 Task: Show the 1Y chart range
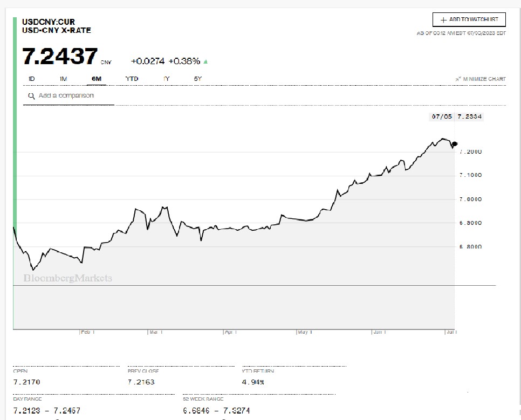(x=167, y=79)
